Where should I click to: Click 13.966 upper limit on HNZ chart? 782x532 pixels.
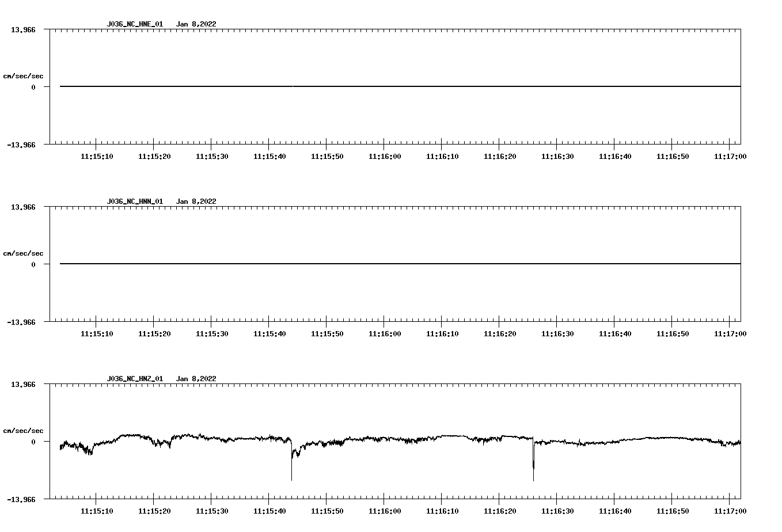tap(23, 384)
